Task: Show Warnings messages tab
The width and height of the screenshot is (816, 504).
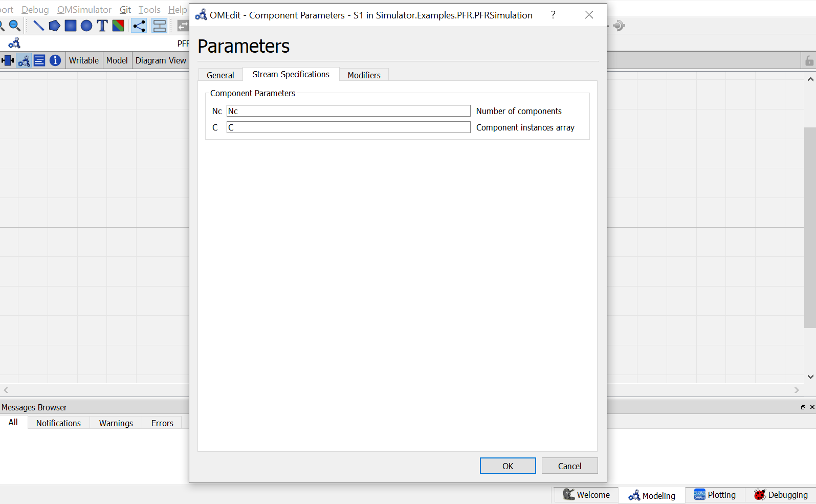Action: pos(116,423)
